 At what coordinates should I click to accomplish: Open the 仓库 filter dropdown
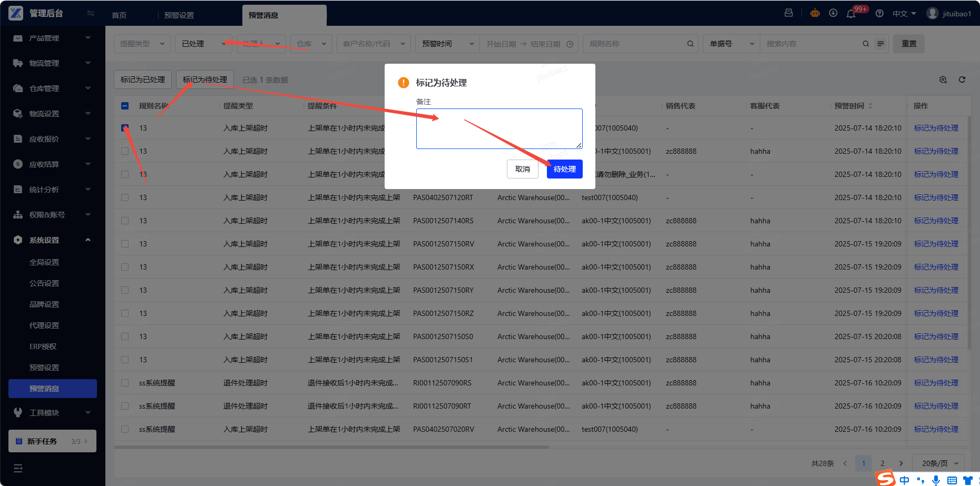click(x=311, y=44)
